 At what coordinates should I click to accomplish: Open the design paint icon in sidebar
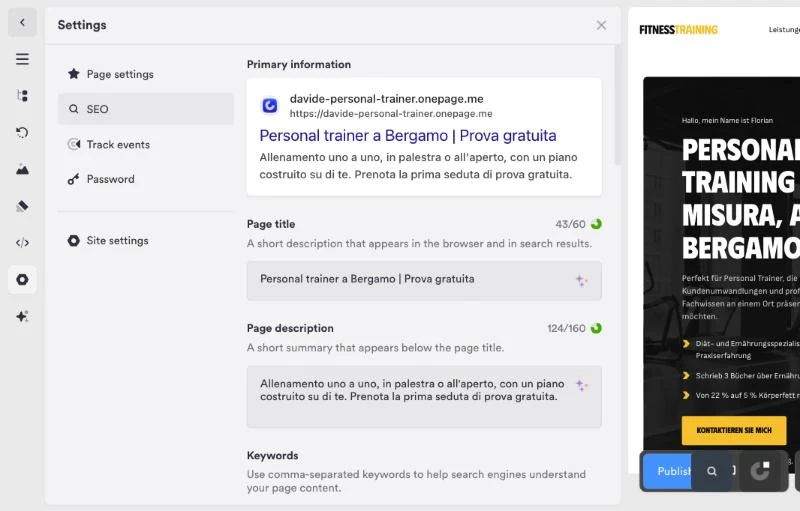[x=22, y=206]
